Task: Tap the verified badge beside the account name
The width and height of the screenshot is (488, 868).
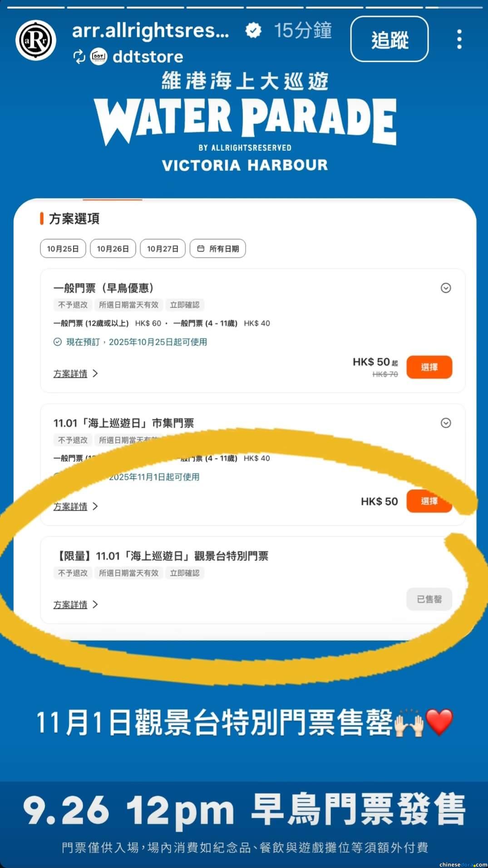Action: 253,31
